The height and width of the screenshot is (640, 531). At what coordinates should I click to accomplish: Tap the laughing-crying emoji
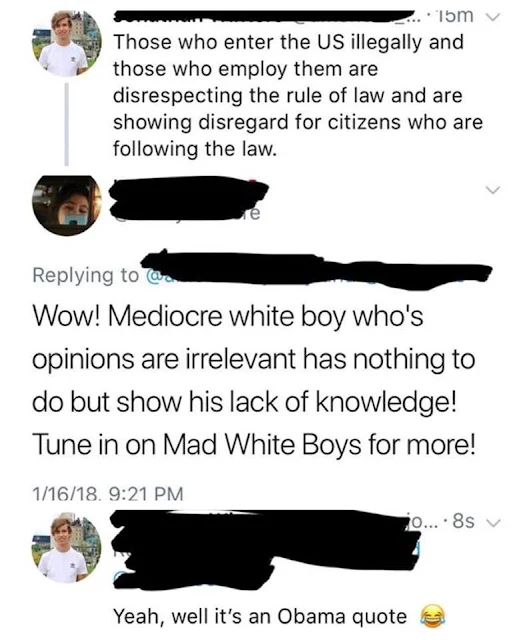tap(432, 616)
